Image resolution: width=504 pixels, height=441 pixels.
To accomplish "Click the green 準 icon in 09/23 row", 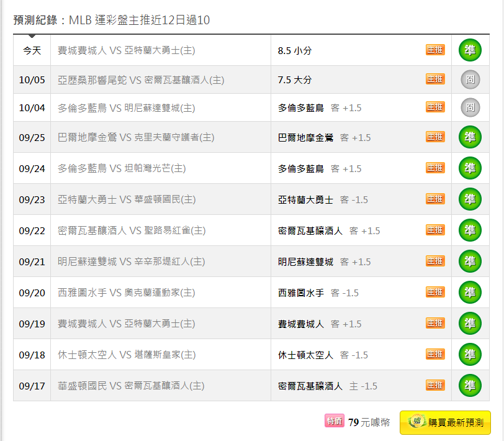I will (x=470, y=199).
